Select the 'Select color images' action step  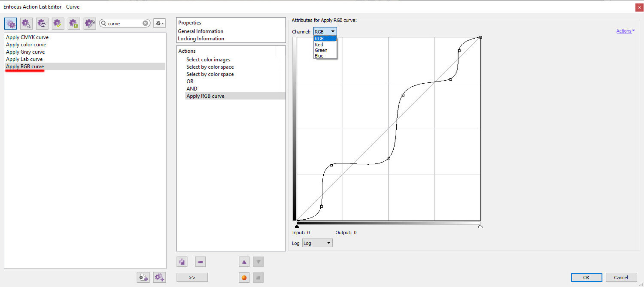coord(208,60)
